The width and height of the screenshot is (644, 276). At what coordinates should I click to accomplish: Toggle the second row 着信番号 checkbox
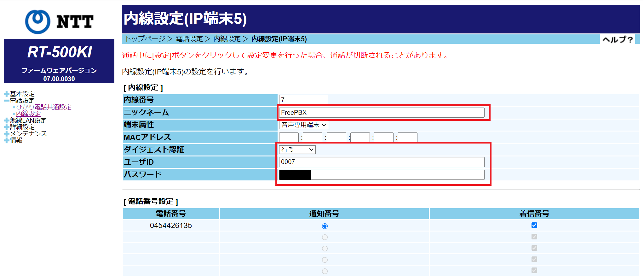click(x=534, y=237)
